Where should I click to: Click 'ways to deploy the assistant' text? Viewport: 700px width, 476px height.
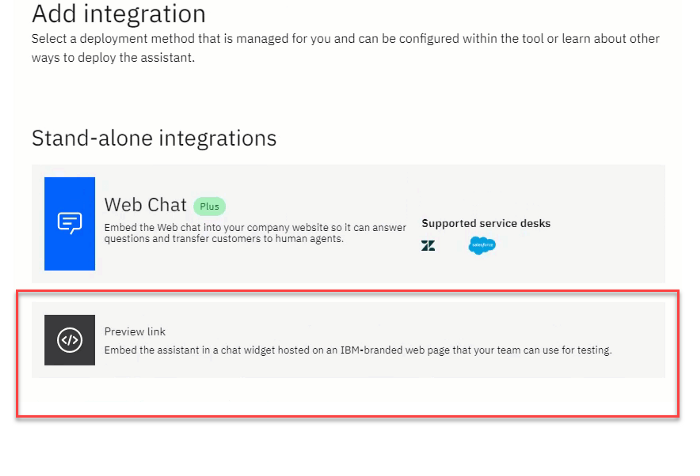113,58
